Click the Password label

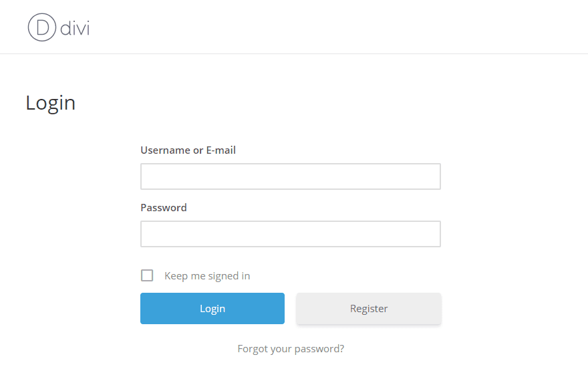163,207
